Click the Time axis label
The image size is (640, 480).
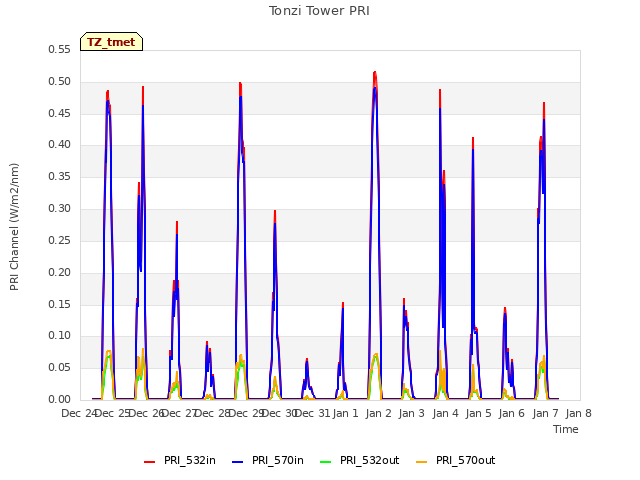coord(566,429)
